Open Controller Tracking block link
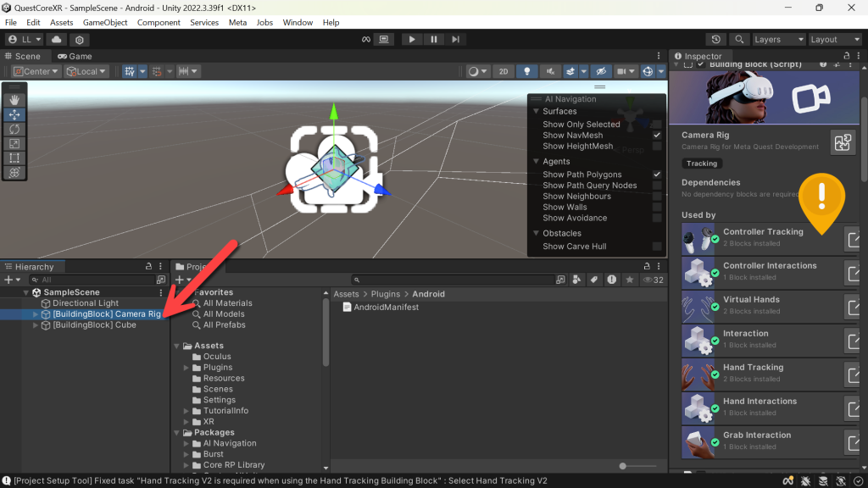 click(x=853, y=239)
